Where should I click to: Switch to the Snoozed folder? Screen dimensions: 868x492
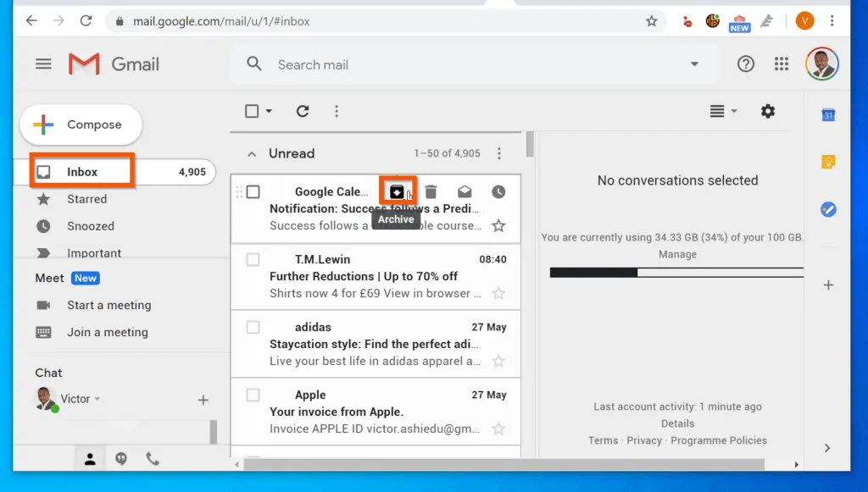tap(92, 226)
